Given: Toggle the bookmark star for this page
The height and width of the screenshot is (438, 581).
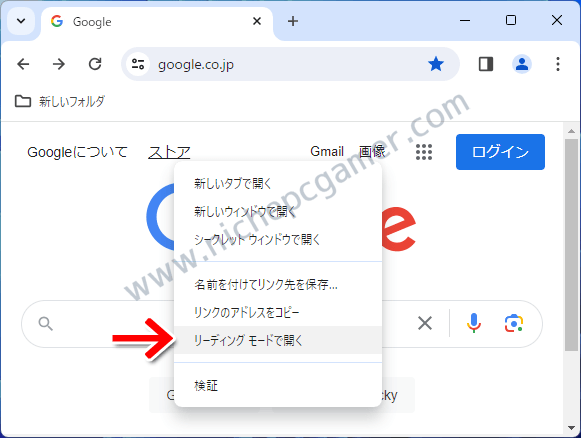Looking at the screenshot, I should [436, 64].
